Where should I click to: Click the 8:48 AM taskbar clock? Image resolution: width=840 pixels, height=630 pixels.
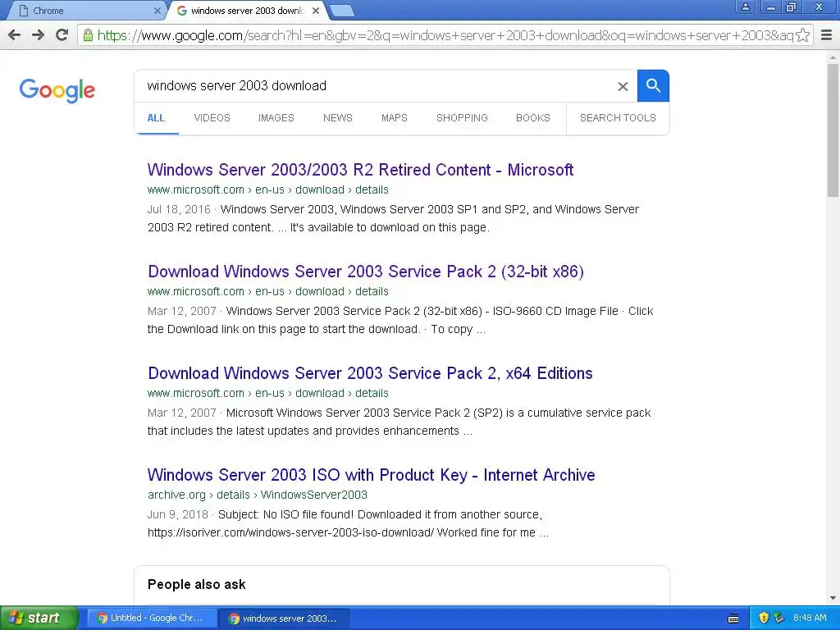coord(810,618)
